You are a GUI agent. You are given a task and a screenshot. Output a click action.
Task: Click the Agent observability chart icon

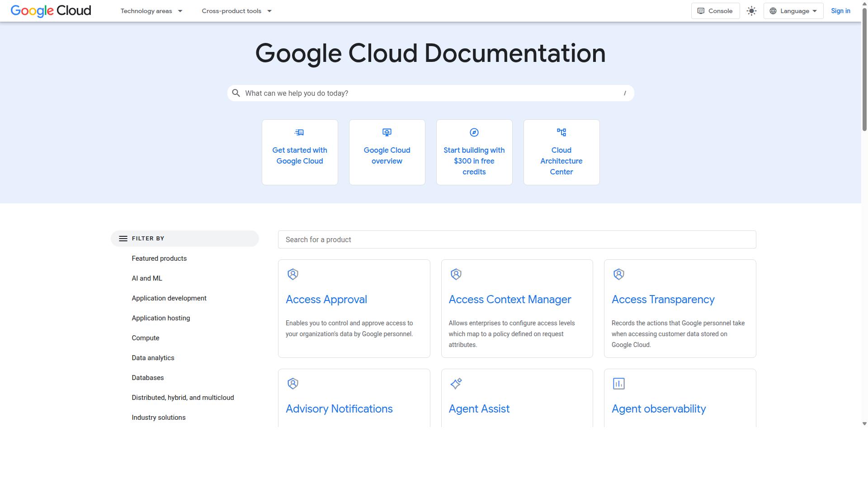pyautogui.click(x=619, y=384)
